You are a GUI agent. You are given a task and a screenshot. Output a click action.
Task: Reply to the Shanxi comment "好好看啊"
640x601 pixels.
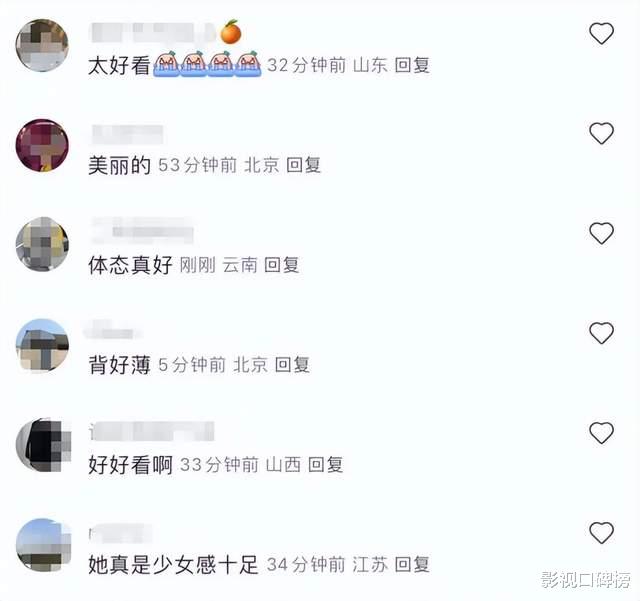point(325,465)
